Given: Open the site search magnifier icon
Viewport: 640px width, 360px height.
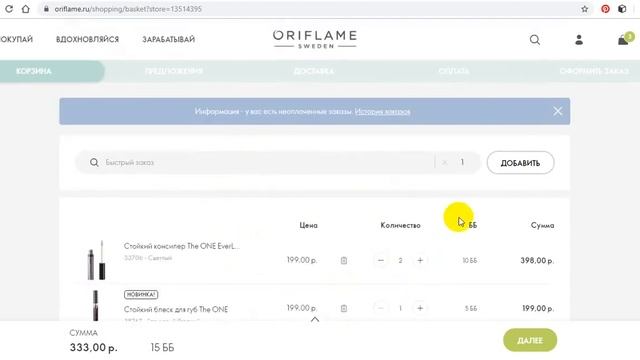Looking at the screenshot, I should pyautogui.click(x=535, y=40).
